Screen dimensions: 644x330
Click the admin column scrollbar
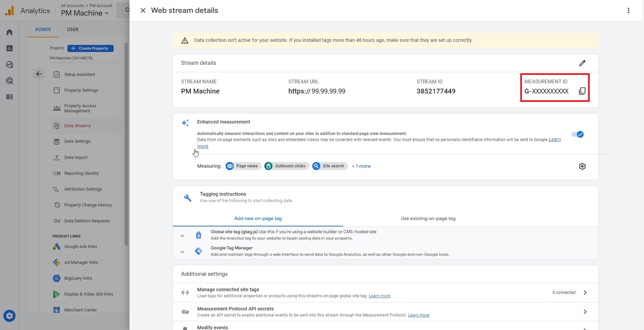coord(126,144)
